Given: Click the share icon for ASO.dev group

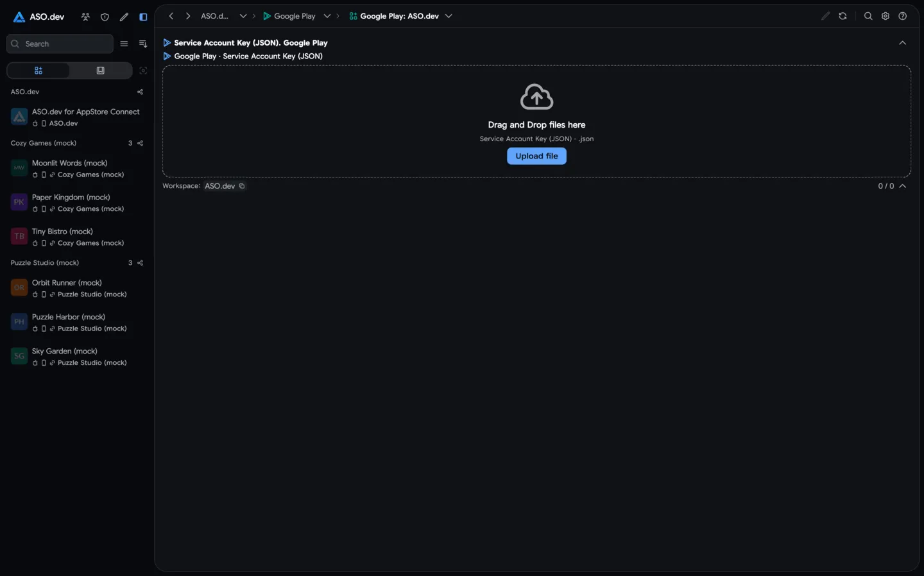Looking at the screenshot, I should (140, 92).
